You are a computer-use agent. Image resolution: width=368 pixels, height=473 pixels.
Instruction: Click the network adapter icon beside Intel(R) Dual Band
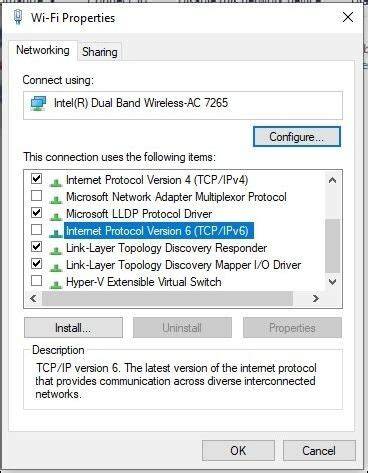click(38, 103)
